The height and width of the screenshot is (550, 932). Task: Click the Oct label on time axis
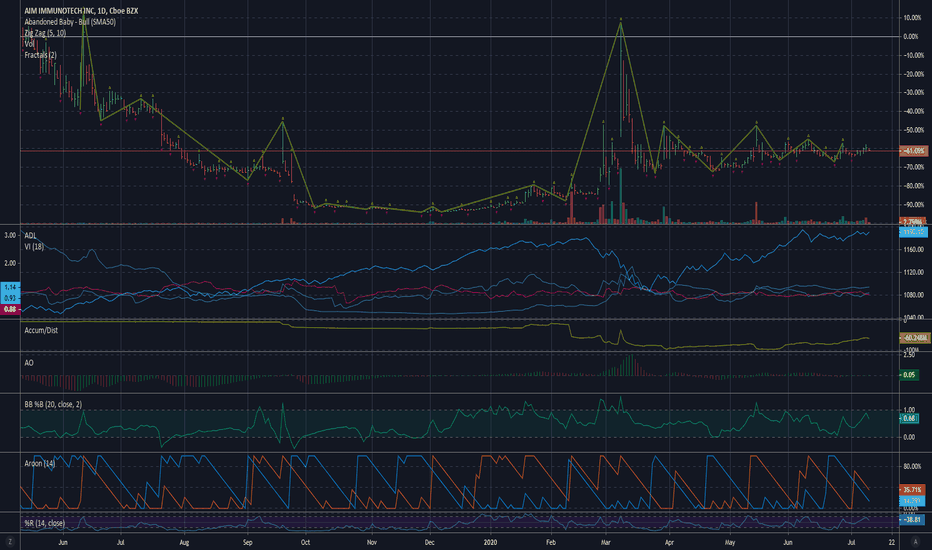click(x=306, y=542)
